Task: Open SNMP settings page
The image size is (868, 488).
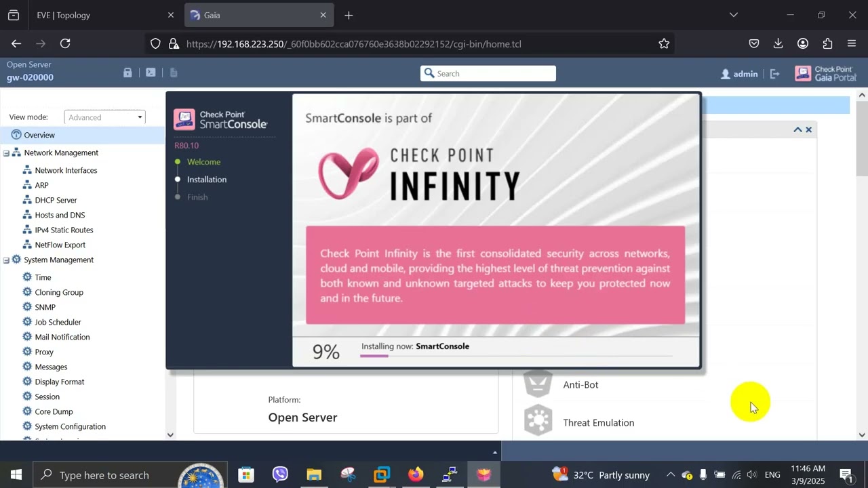Action: pyautogui.click(x=45, y=307)
